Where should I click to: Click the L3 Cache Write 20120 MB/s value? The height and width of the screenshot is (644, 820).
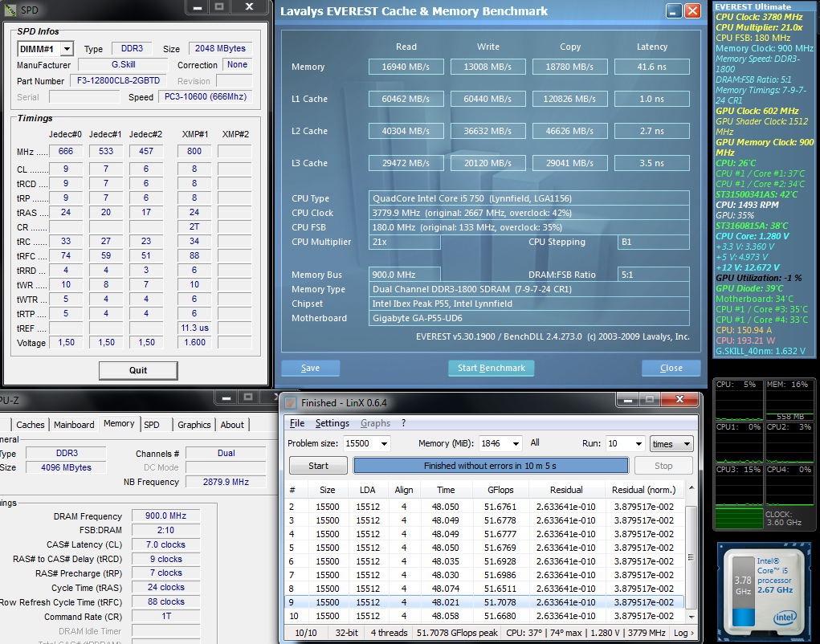pyautogui.click(x=488, y=163)
